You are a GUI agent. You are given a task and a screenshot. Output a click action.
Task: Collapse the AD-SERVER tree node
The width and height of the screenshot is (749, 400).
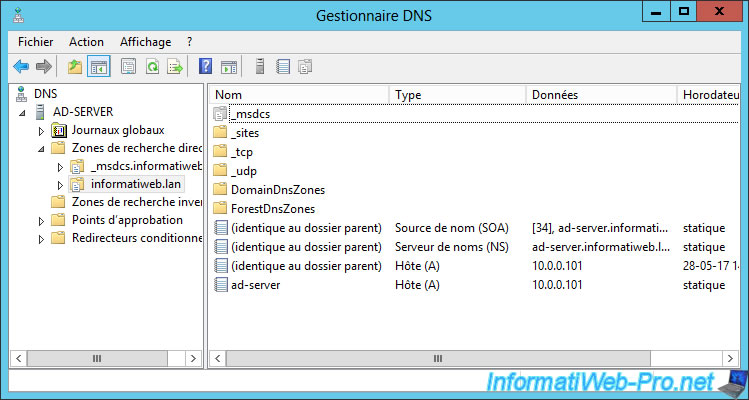[x=23, y=112]
